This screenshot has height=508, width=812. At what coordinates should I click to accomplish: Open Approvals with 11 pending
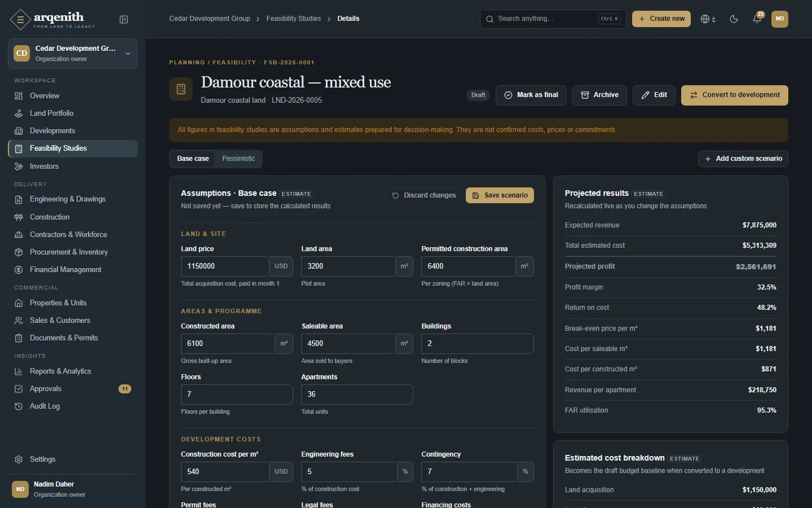click(x=73, y=389)
